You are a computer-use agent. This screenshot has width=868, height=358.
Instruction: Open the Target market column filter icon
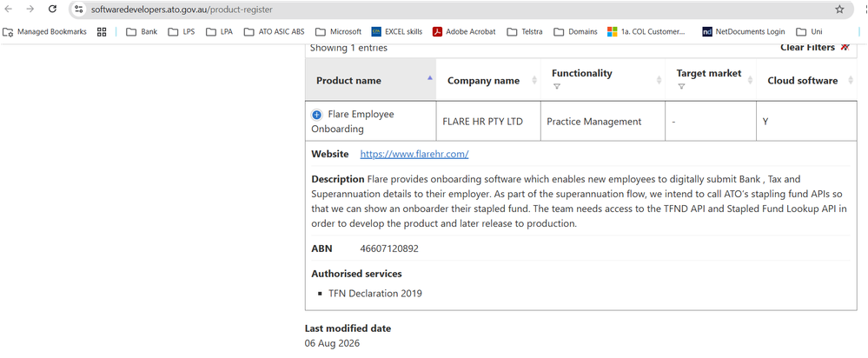click(681, 86)
